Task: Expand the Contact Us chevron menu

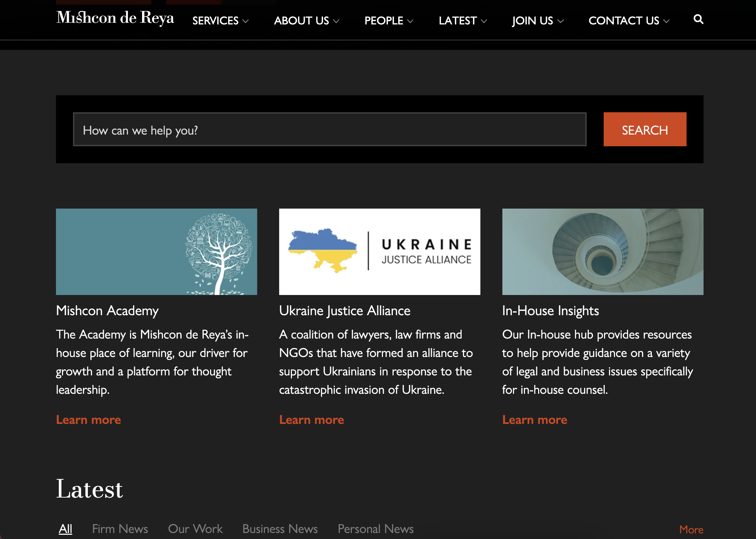Action: coord(666,21)
